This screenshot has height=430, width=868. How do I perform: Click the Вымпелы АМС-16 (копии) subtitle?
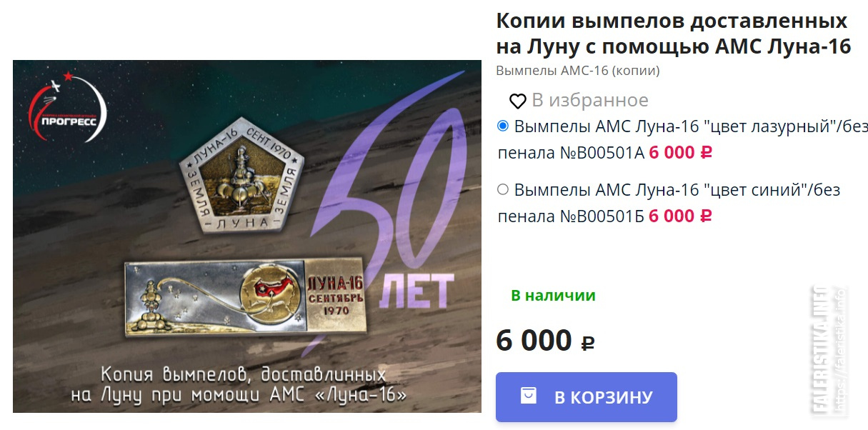pos(577,71)
